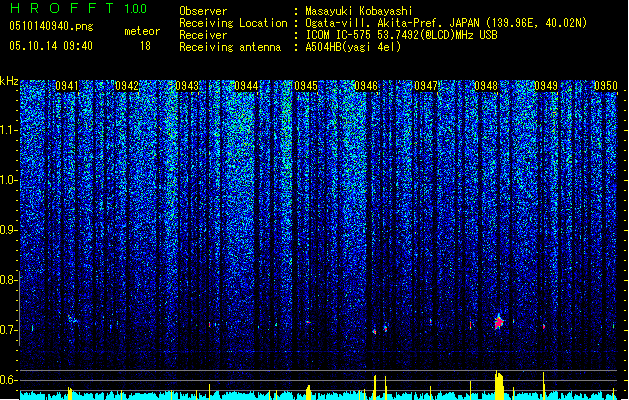The image size is (629, 400).
Task: Click the meteor count value 18
Action: (145, 46)
